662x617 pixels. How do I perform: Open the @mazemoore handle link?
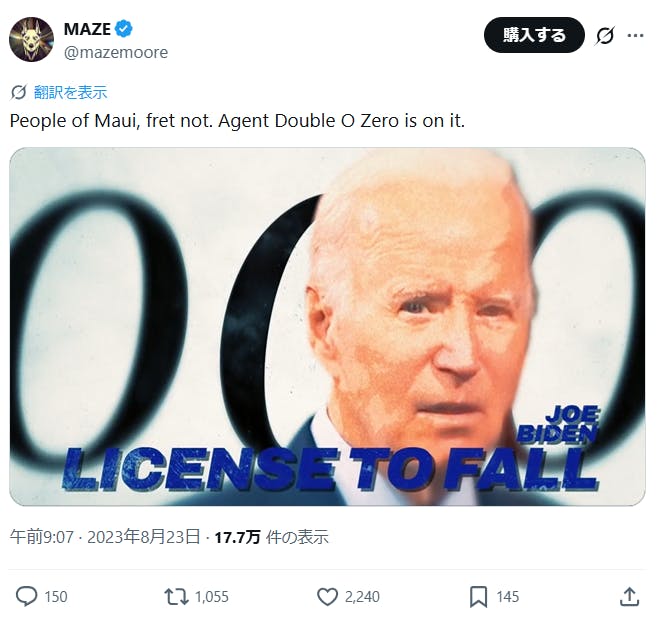tap(116, 53)
